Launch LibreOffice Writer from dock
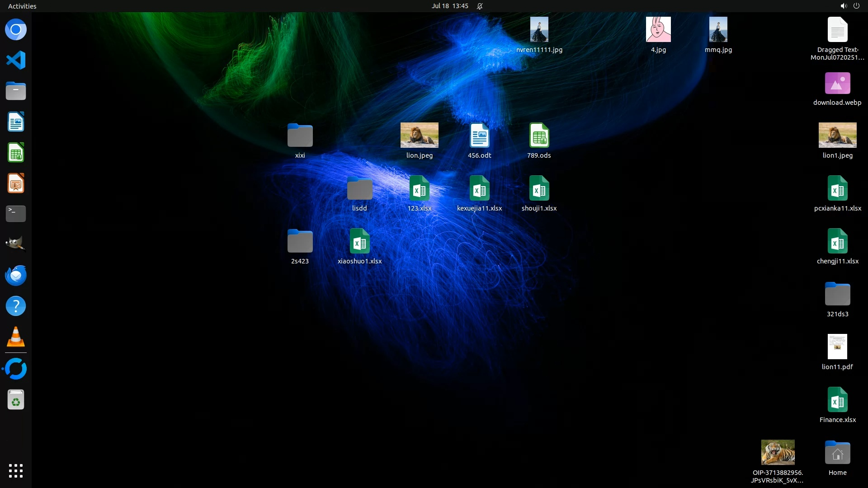868x488 pixels. click(x=16, y=122)
